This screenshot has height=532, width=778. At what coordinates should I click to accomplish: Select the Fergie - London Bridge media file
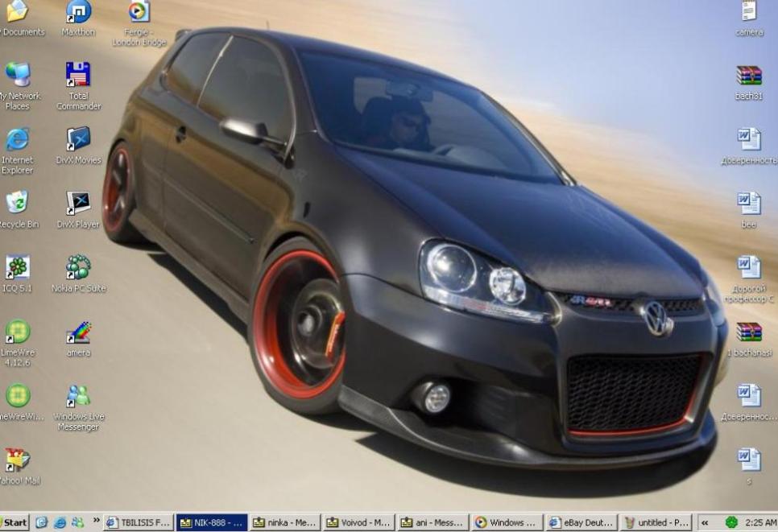click(x=139, y=12)
